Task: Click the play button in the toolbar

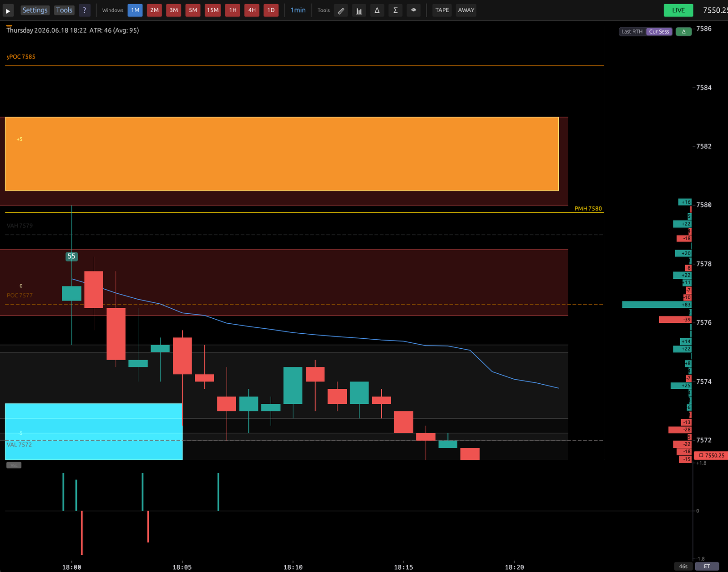Action: coord(8,10)
